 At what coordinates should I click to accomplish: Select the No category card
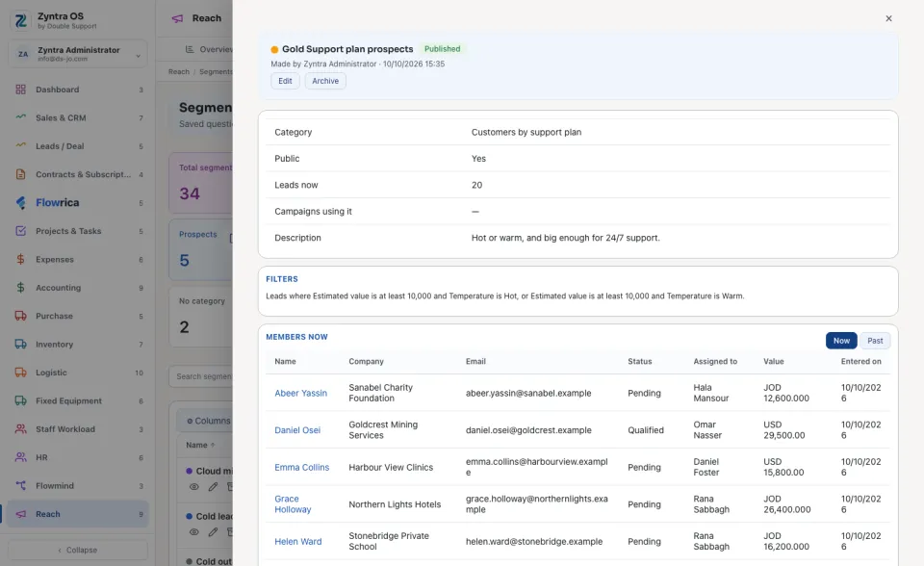[x=201, y=317]
